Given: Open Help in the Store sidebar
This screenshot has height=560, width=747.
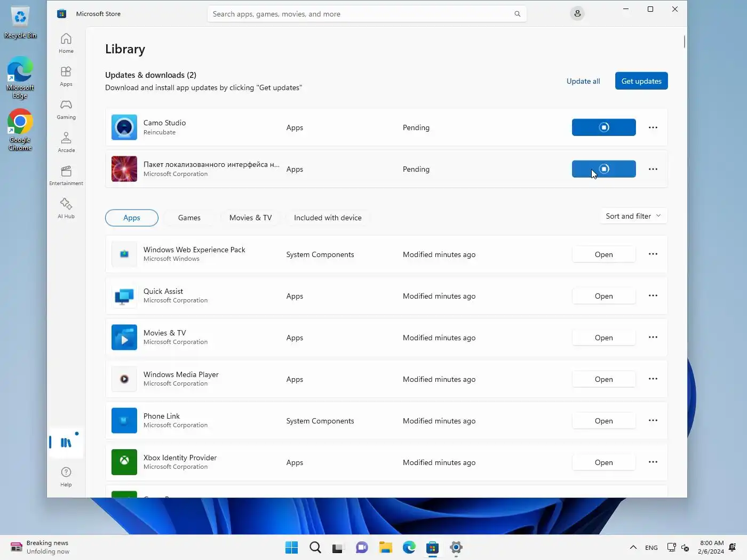Looking at the screenshot, I should (66, 477).
